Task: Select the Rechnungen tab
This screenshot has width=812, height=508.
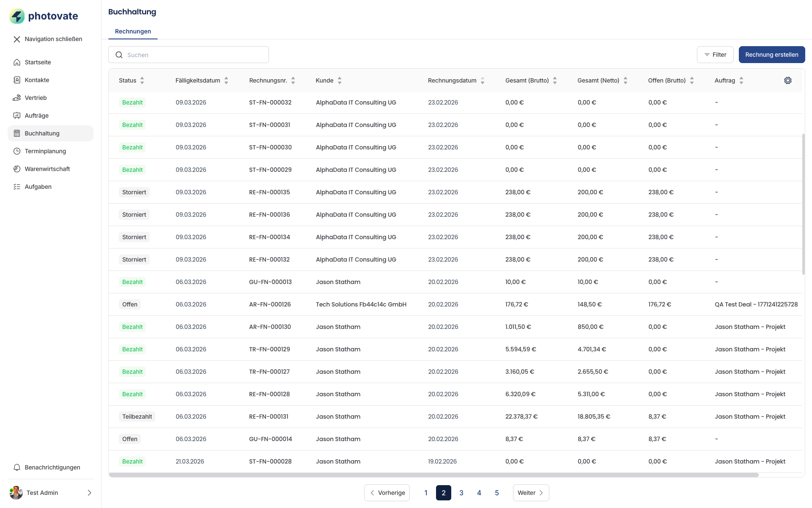Action: point(133,31)
